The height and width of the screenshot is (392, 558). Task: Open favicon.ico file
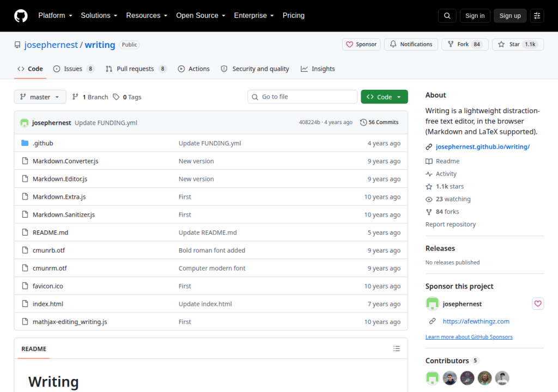click(x=48, y=286)
